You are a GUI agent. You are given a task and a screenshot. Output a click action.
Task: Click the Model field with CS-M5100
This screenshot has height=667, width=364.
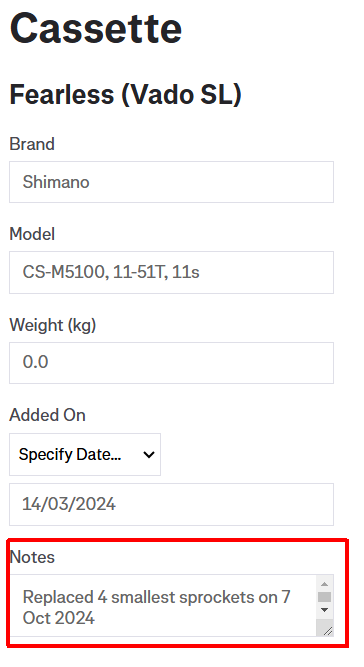(171, 272)
